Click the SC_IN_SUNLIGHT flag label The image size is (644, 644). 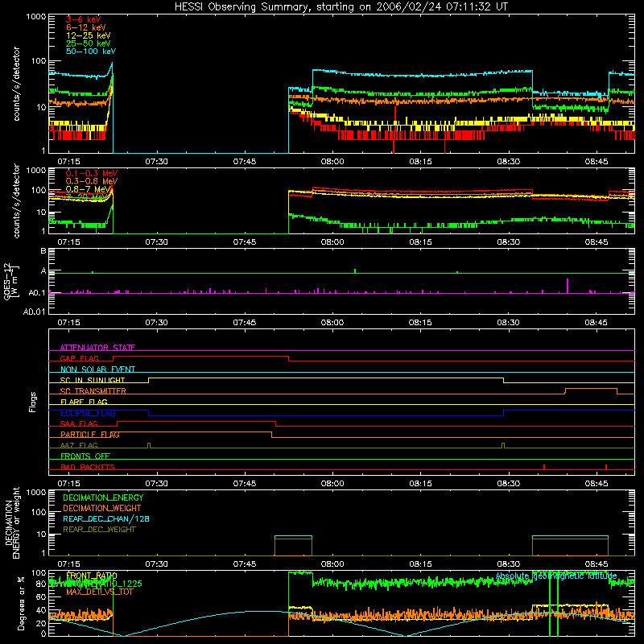click(93, 380)
